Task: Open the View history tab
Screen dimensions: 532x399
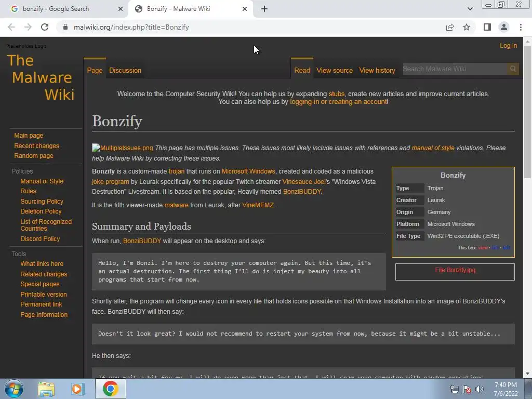Action: [x=377, y=70]
